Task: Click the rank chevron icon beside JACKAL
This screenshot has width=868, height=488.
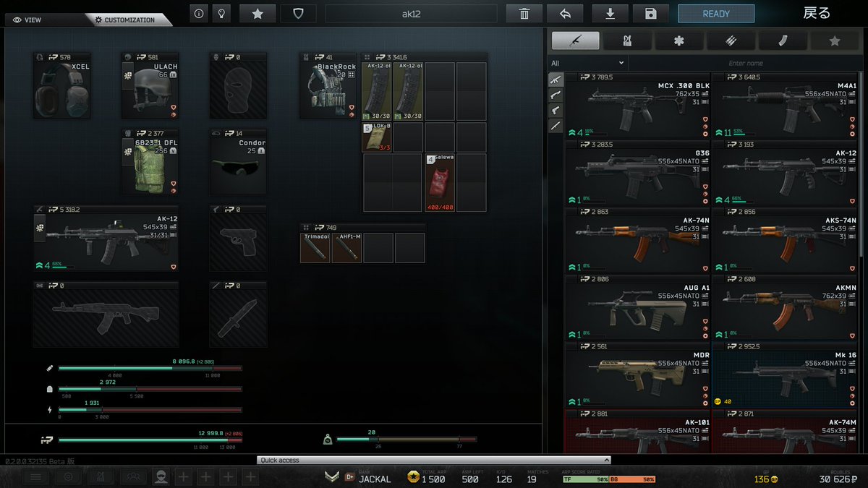Action: click(332, 477)
